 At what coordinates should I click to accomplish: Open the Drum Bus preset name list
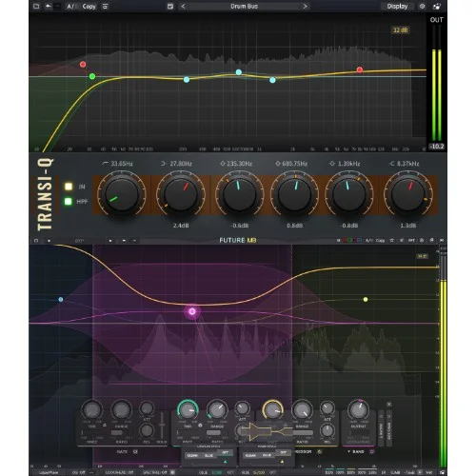[244, 6]
